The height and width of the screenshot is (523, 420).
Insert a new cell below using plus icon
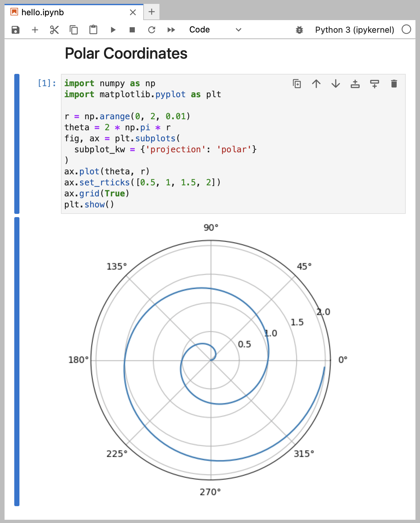pos(35,30)
